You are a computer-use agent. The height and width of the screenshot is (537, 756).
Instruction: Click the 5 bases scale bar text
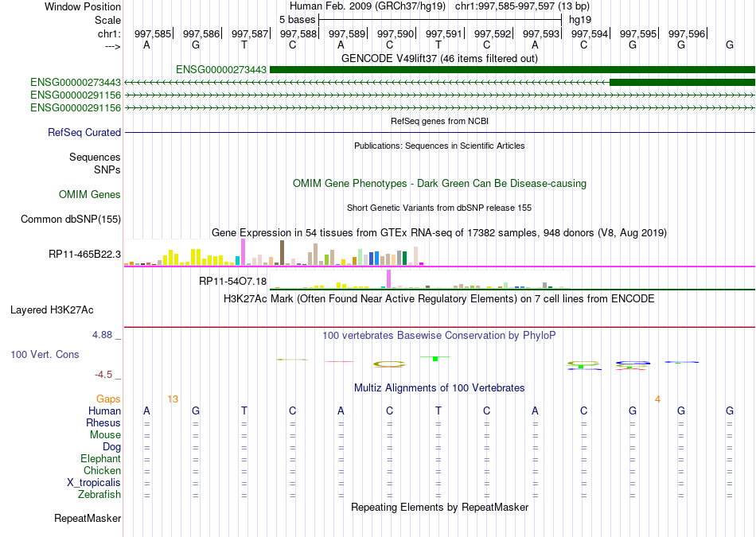coord(297,20)
